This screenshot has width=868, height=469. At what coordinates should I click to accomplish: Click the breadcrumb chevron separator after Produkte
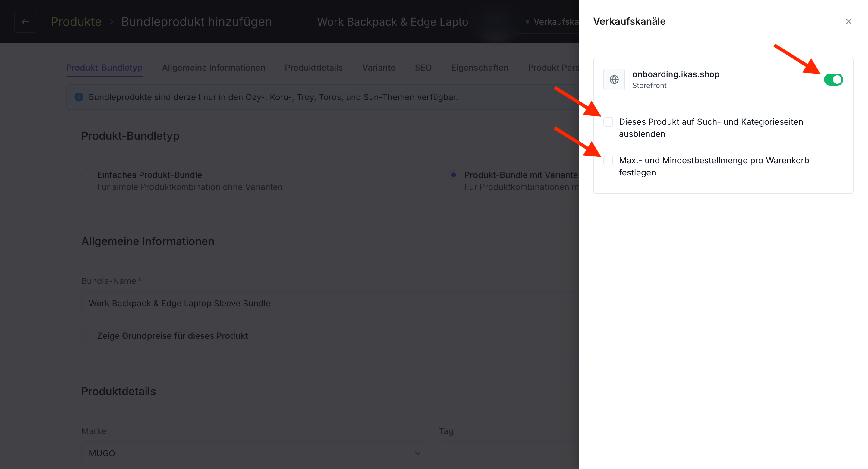(112, 22)
